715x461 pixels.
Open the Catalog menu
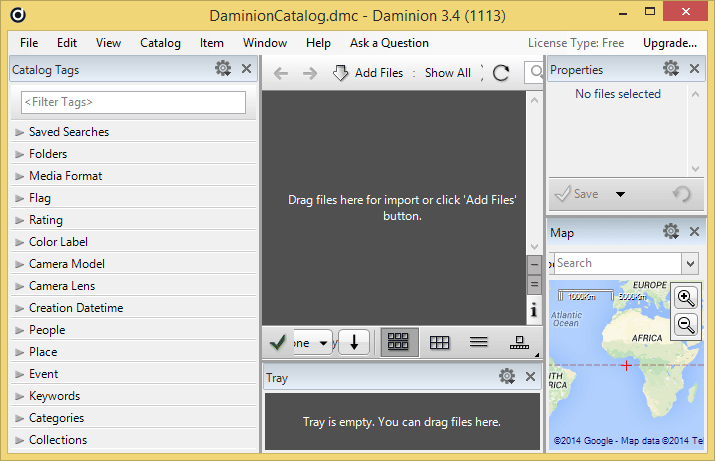160,43
